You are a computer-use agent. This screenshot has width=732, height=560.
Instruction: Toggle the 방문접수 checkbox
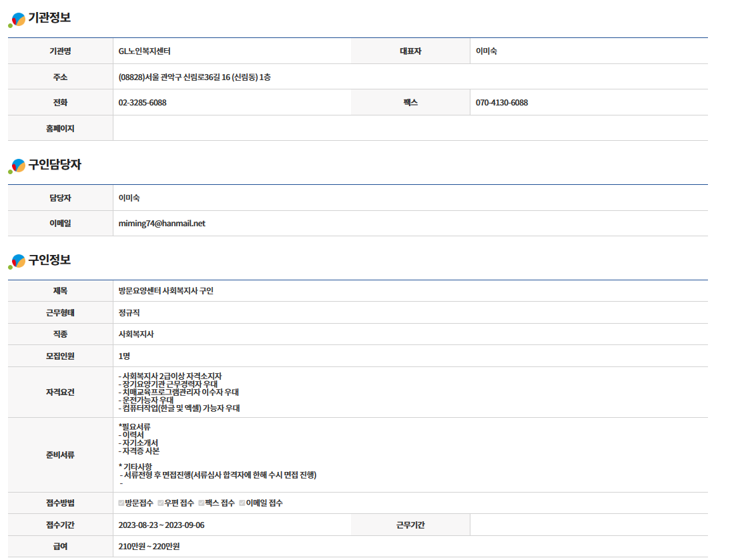[121, 503]
